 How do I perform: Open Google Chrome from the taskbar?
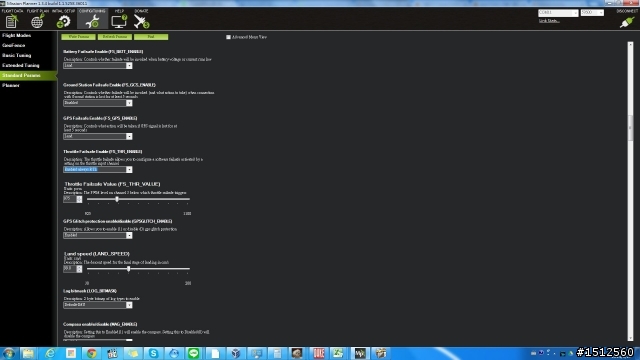[x=91, y=353]
